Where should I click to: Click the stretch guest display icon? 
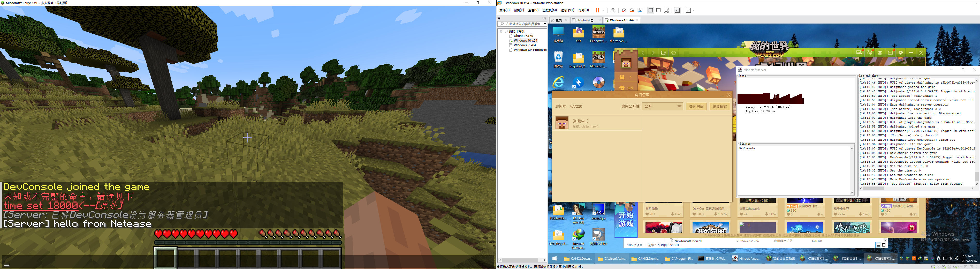pos(688,10)
